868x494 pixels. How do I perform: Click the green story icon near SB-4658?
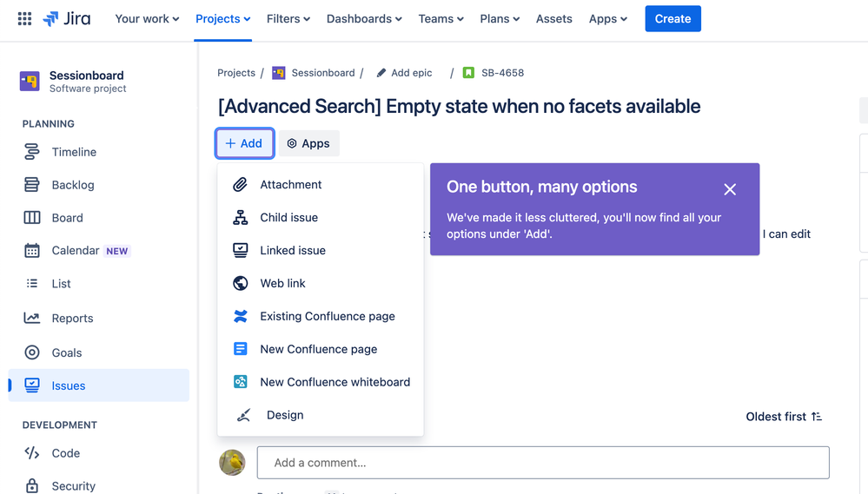click(x=468, y=72)
